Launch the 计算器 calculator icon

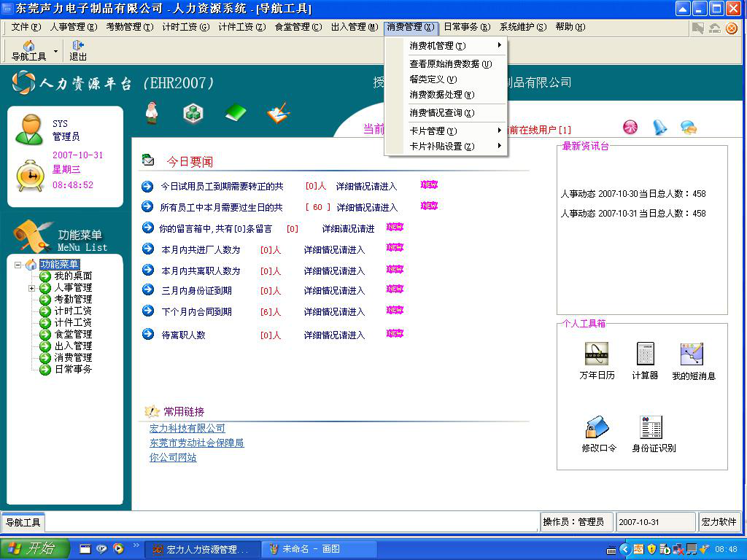645,355
